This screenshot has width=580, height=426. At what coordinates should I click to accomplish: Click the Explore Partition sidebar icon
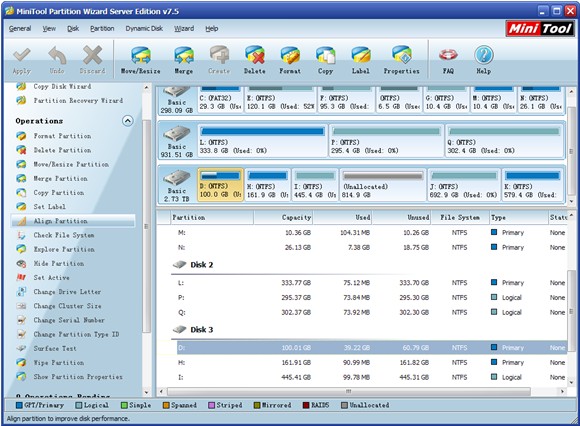(x=21, y=249)
